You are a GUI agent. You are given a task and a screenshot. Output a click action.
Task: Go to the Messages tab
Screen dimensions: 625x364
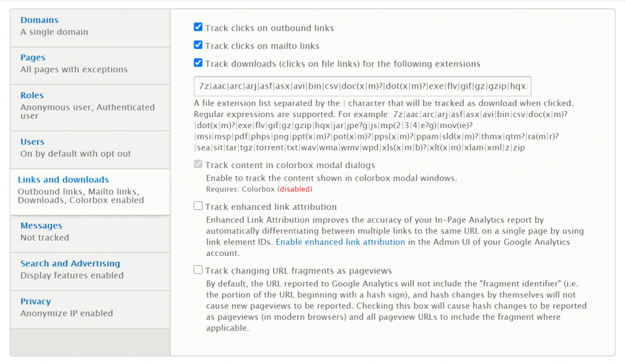point(41,226)
